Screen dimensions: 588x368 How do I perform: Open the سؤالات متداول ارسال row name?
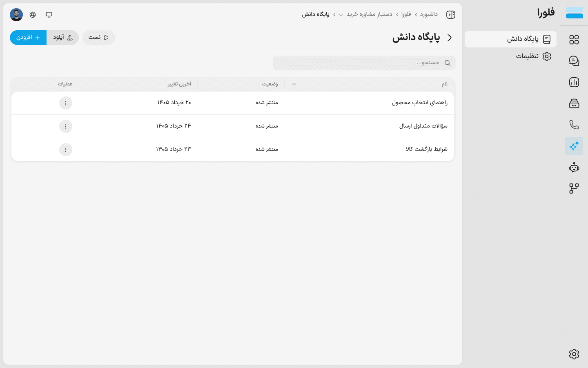click(423, 126)
